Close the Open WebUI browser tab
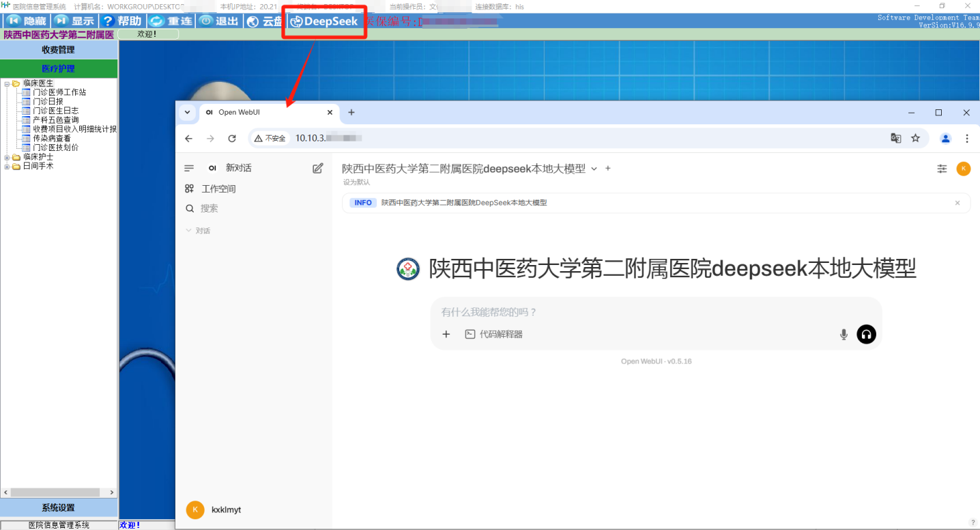 pyautogui.click(x=330, y=113)
